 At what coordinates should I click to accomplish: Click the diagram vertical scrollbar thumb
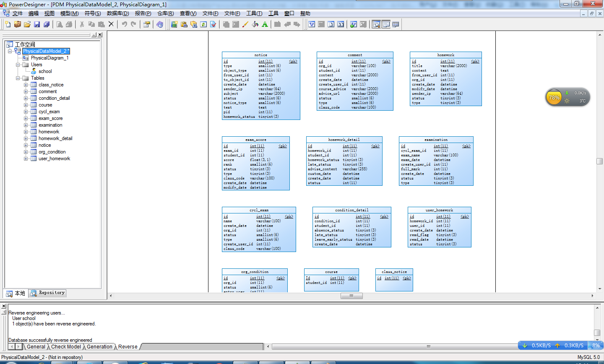(x=600, y=161)
